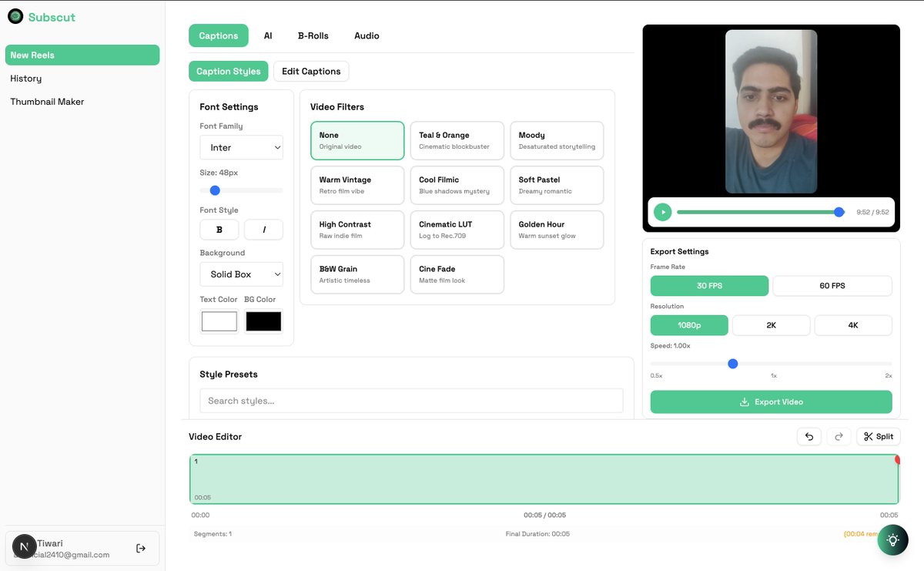The height and width of the screenshot is (571, 924).
Task: Click the font size slider
Action: coord(242,190)
